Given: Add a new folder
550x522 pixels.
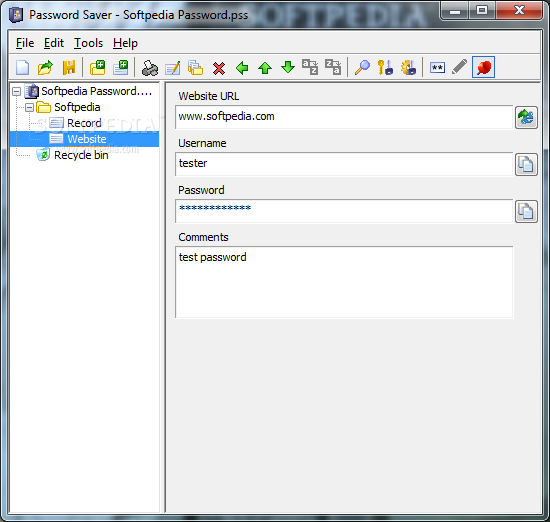Looking at the screenshot, I should pyautogui.click(x=98, y=67).
